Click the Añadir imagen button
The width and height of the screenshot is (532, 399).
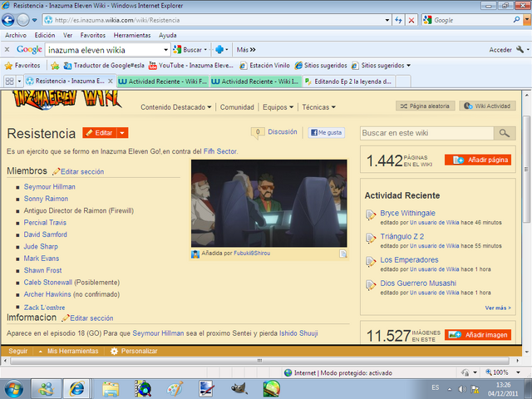tap(478, 335)
